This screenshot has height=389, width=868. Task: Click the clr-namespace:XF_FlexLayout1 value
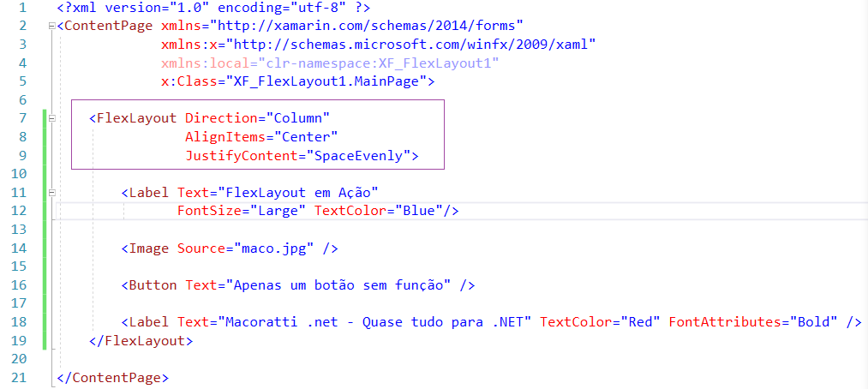coord(379,63)
